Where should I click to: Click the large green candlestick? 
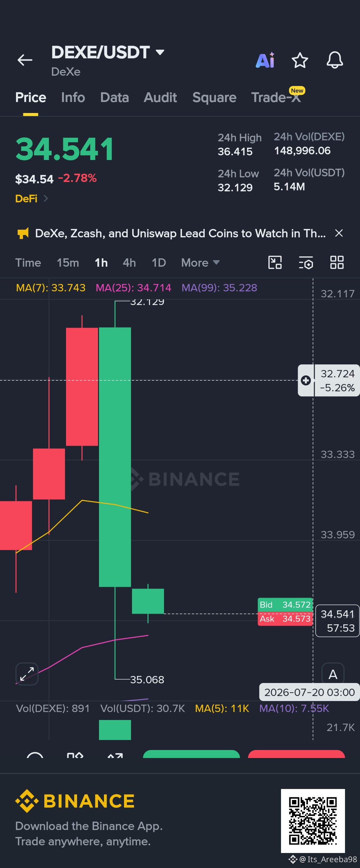pyautogui.click(x=115, y=457)
